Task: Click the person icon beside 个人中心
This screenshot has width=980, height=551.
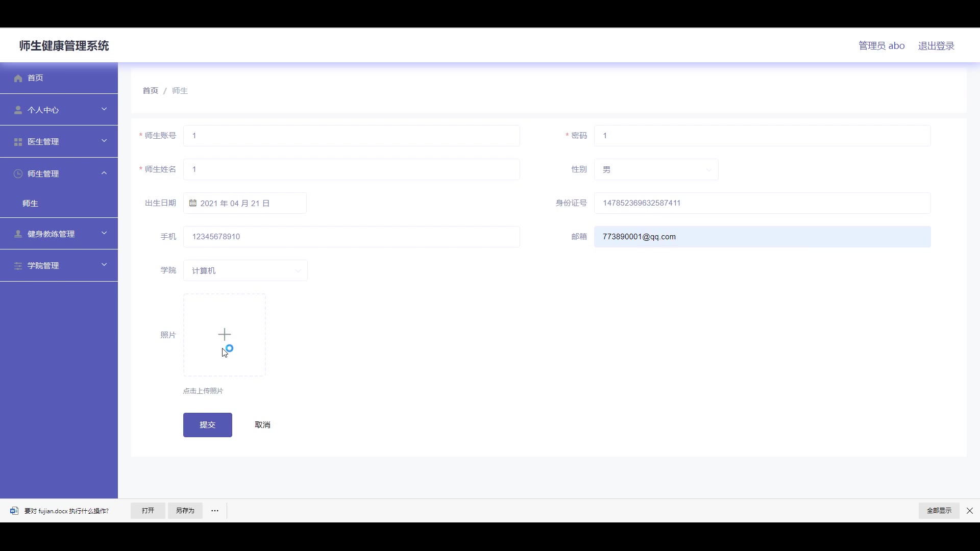Action: tap(18, 110)
